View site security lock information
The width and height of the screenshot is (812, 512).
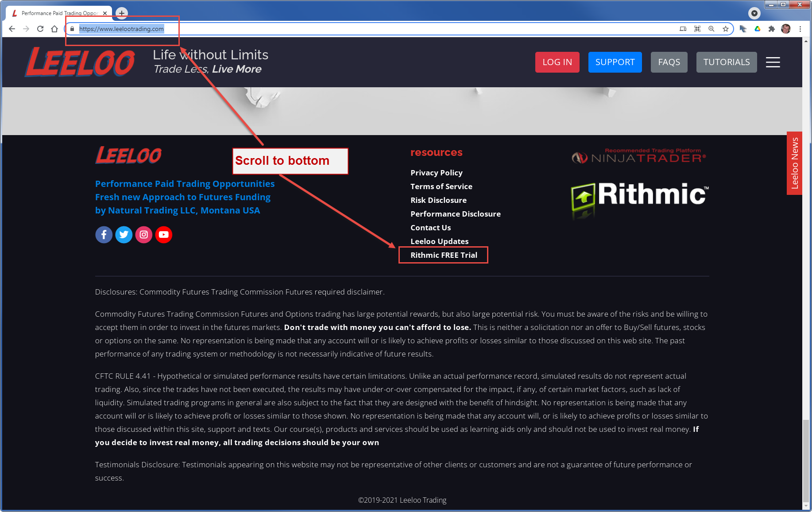72,29
